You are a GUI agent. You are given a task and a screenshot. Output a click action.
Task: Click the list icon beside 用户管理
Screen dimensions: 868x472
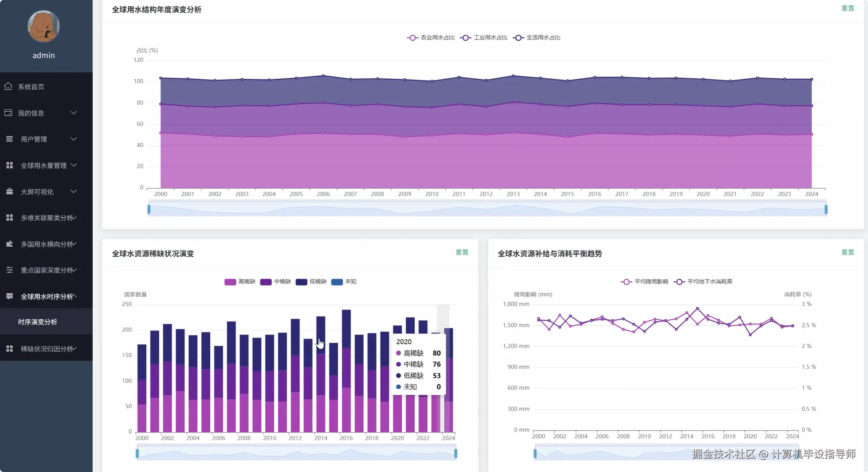pos(9,139)
